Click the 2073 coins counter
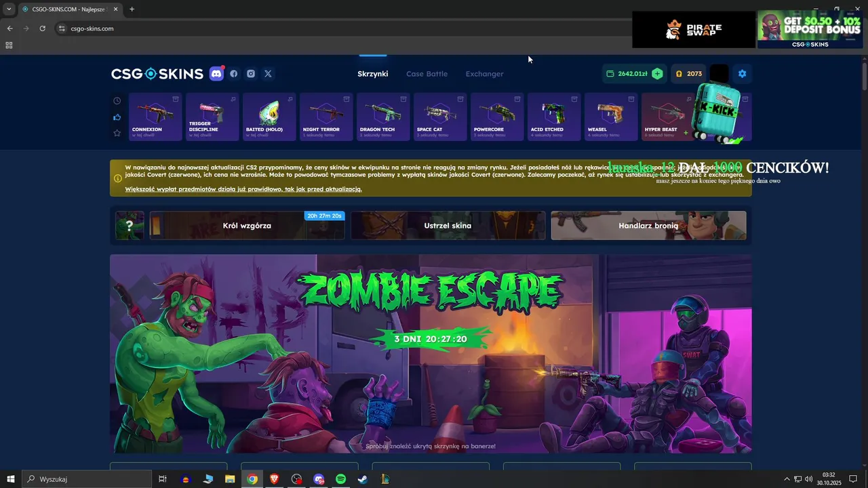 pos(688,74)
